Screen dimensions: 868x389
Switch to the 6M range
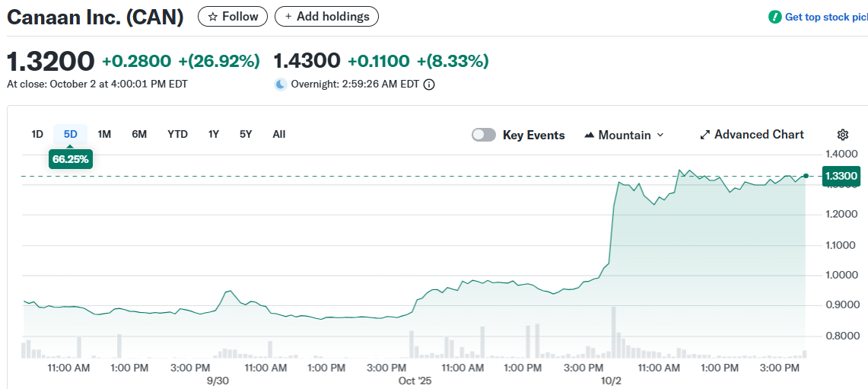pyautogui.click(x=139, y=134)
